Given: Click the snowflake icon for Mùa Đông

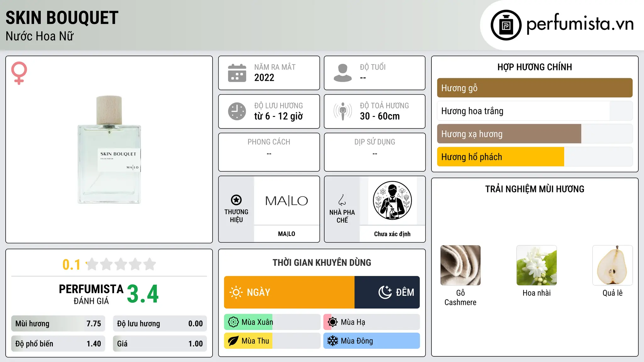Looking at the screenshot, I should pyautogui.click(x=333, y=341).
